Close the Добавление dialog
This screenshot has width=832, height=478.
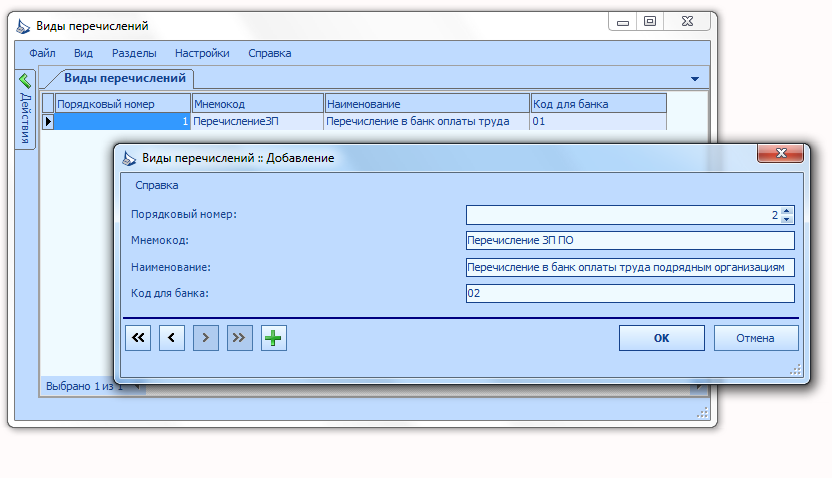point(781,153)
